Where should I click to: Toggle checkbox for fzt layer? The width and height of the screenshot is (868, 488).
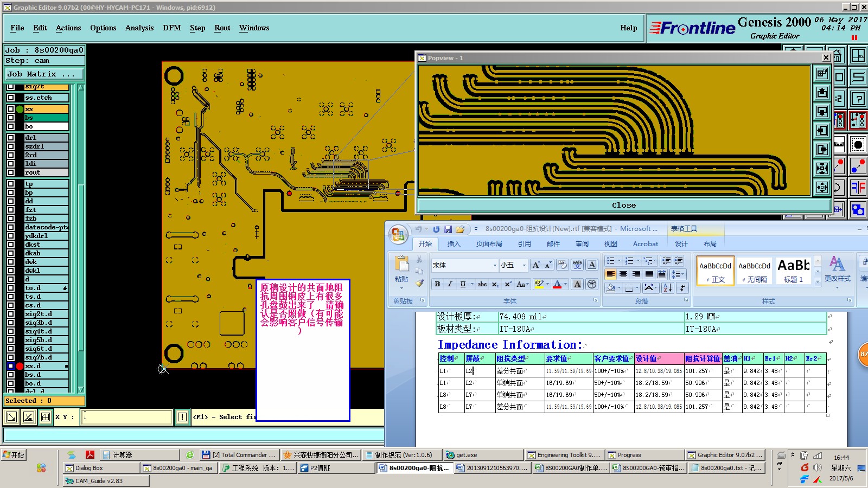(11, 210)
